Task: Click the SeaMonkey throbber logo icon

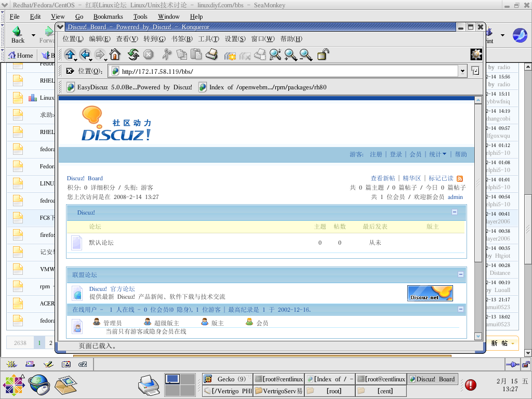Action: coord(520,35)
